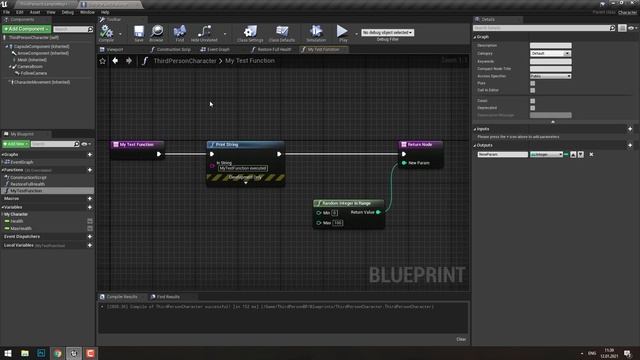Select the CameraBoom component
Viewport: 640px width, 360px height.
pyautogui.click(x=30, y=67)
